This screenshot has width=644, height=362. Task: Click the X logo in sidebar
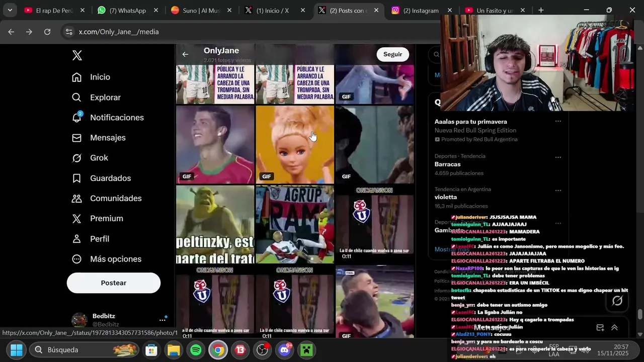click(x=77, y=55)
